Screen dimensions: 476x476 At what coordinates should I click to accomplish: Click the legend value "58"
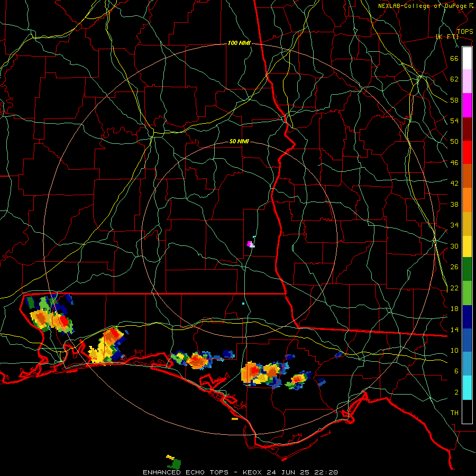point(454,100)
